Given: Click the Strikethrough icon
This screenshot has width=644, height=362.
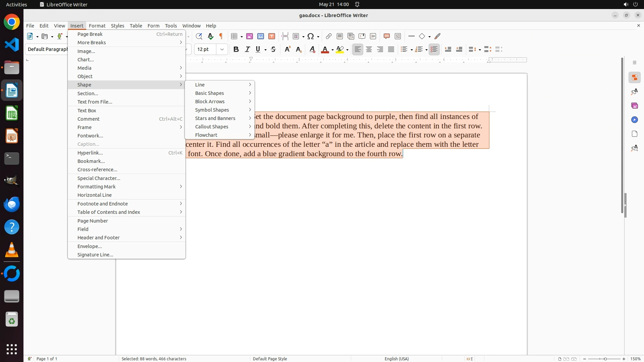Looking at the screenshot, I should click(273, 50).
